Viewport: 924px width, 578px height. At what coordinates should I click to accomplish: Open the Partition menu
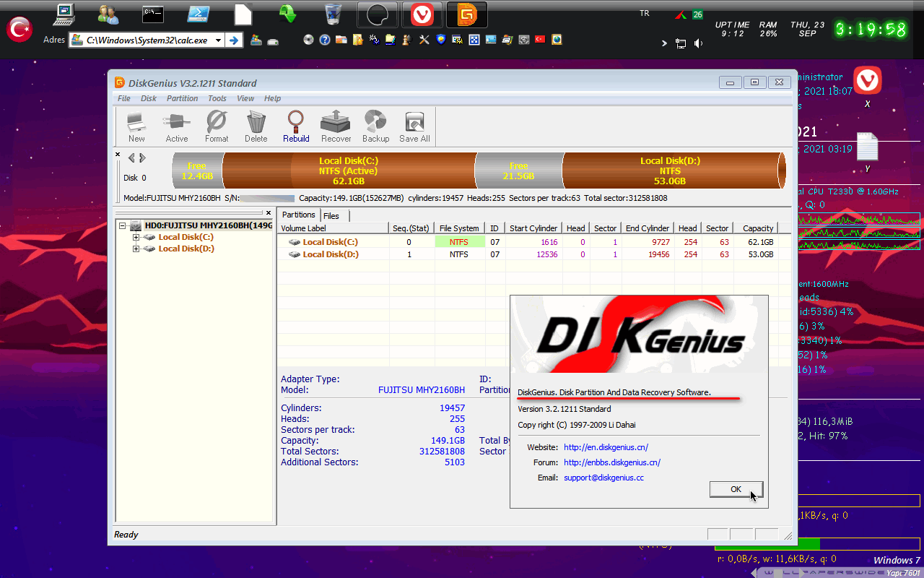(183, 98)
